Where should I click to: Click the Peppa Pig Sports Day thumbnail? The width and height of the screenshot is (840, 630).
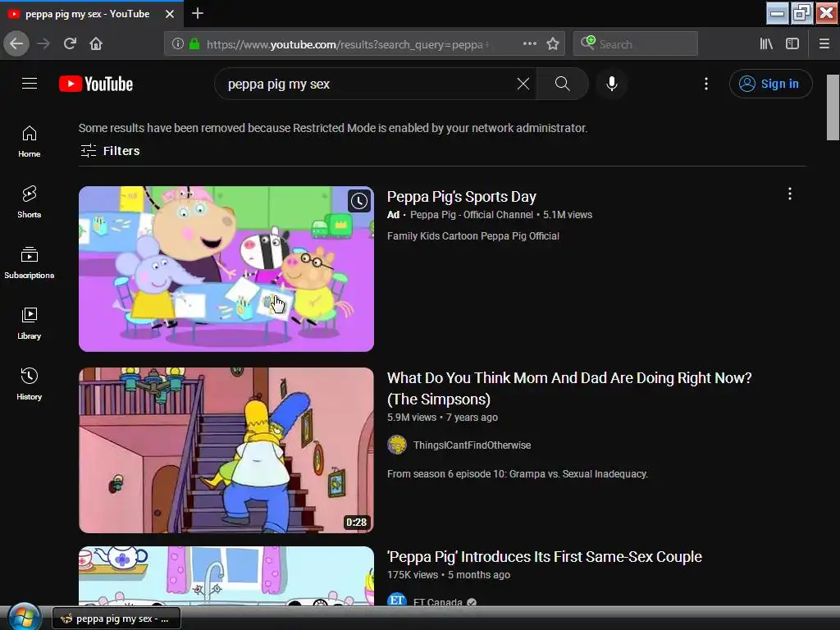(226, 269)
